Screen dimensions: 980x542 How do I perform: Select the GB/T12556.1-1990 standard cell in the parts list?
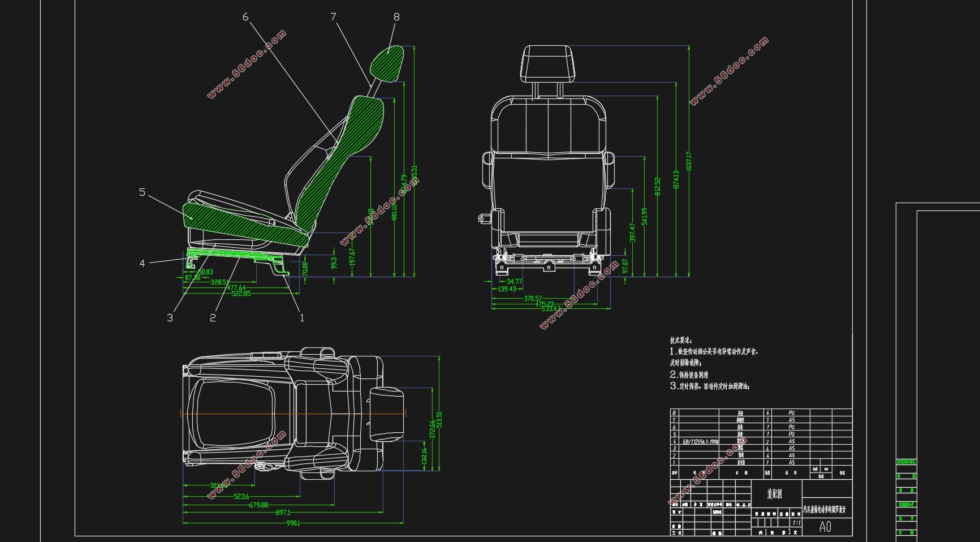pos(700,441)
